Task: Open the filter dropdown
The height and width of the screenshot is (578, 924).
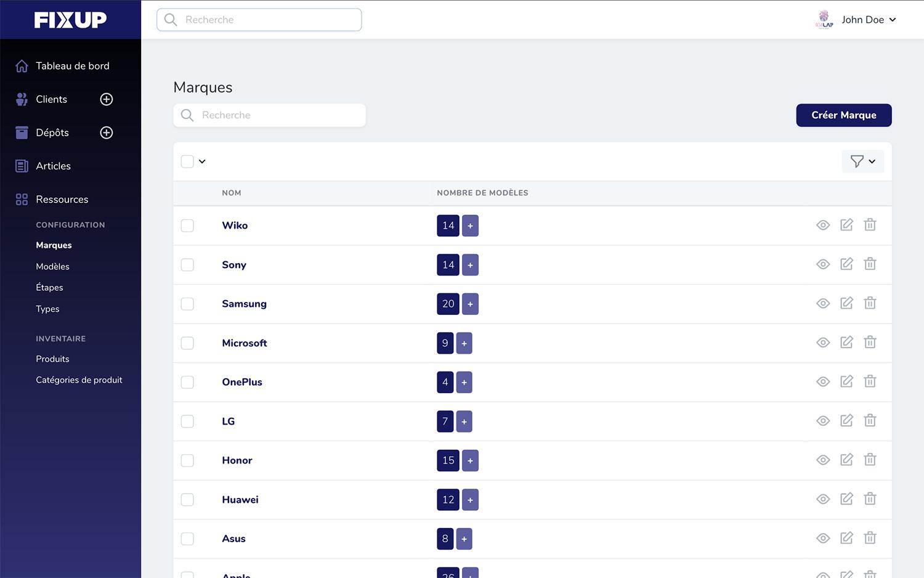Action: pos(862,161)
